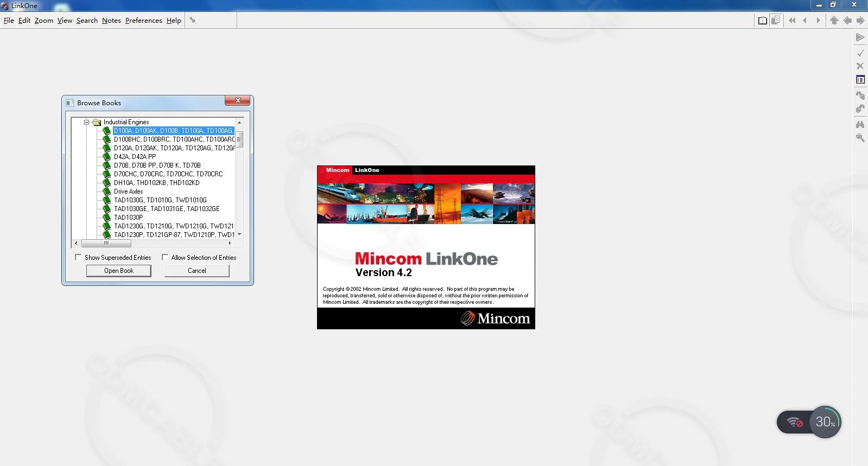
Task: Click the book icon beside Drive Axles
Action: point(107,191)
